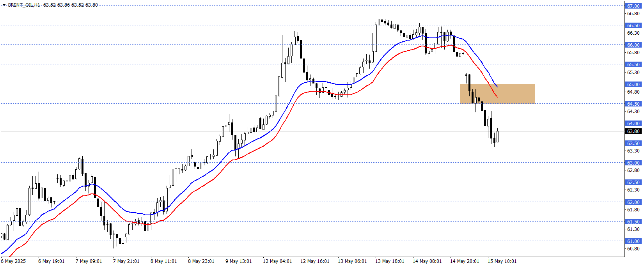Click the 66.80 price scale value
Viewport: 644px width, 266px height.
[633, 14]
